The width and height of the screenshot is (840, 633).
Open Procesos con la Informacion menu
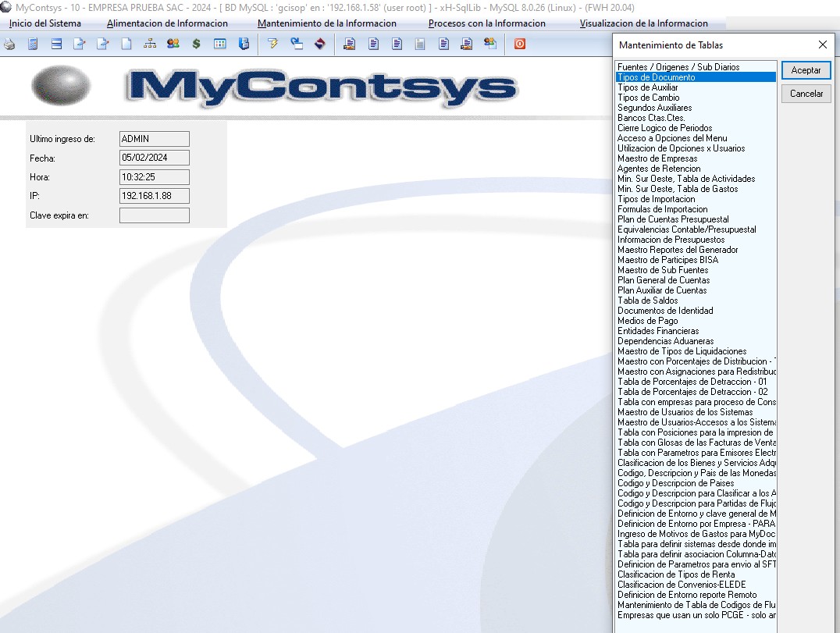pyautogui.click(x=487, y=23)
